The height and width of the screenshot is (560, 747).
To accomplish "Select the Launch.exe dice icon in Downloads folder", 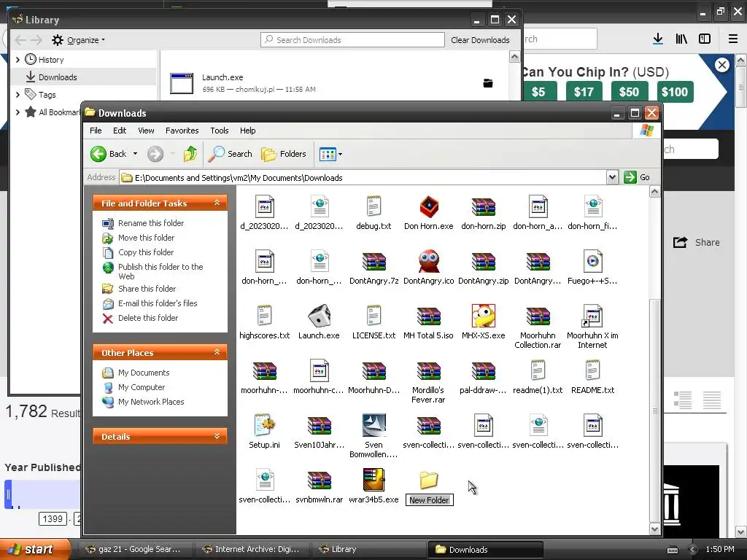I will point(320,316).
